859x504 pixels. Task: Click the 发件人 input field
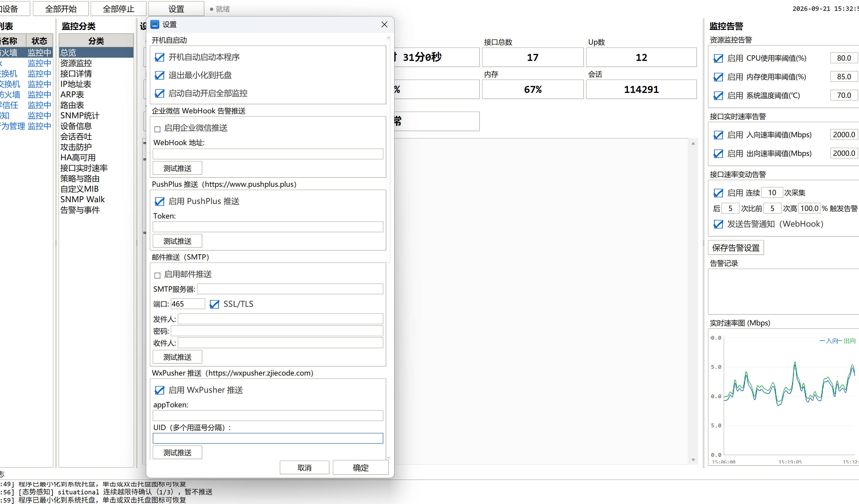point(280,319)
